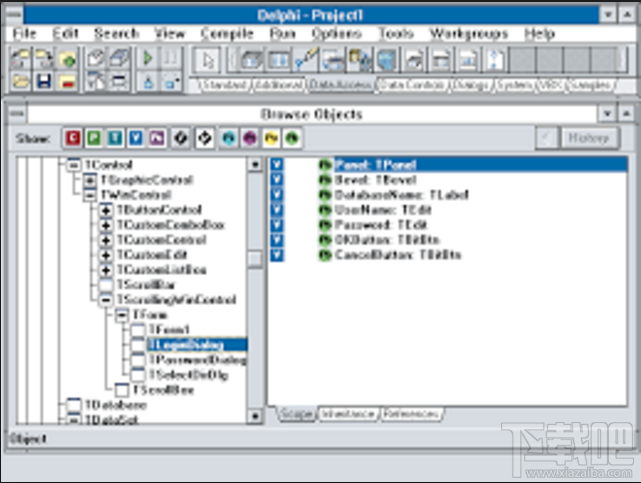Switch to the Standard palette tab
The height and width of the screenshot is (483, 641).
224,85
